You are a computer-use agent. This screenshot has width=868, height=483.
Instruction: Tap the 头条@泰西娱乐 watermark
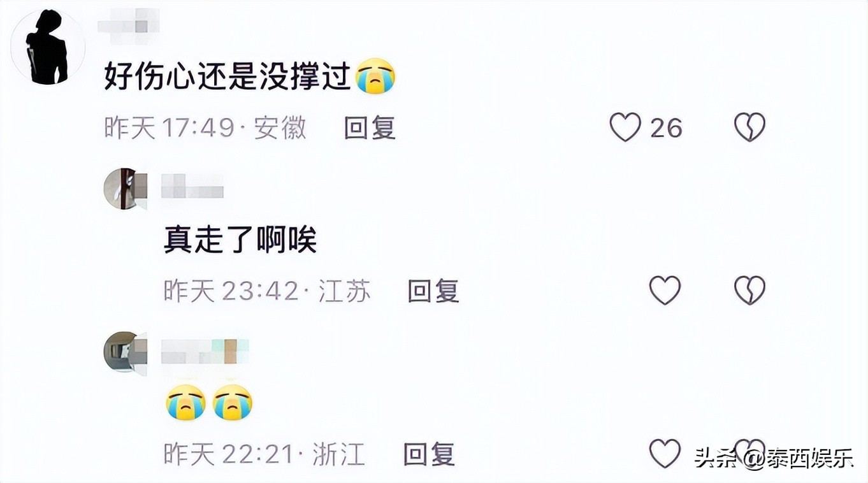(774, 459)
